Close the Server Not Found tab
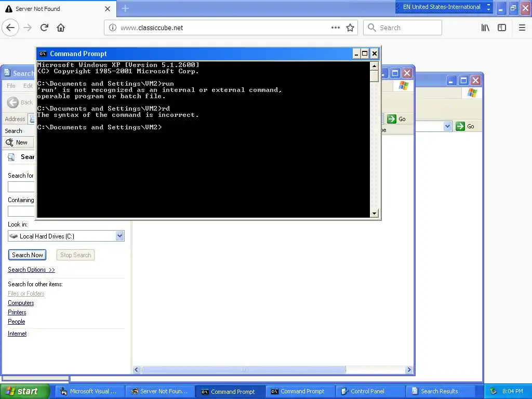 [108, 9]
